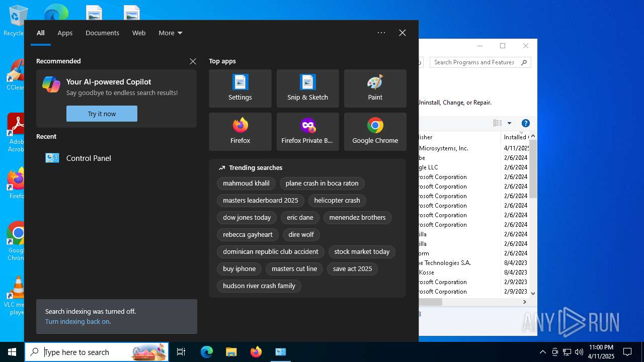Open Control Panel from Recent list

coord(116,158)
